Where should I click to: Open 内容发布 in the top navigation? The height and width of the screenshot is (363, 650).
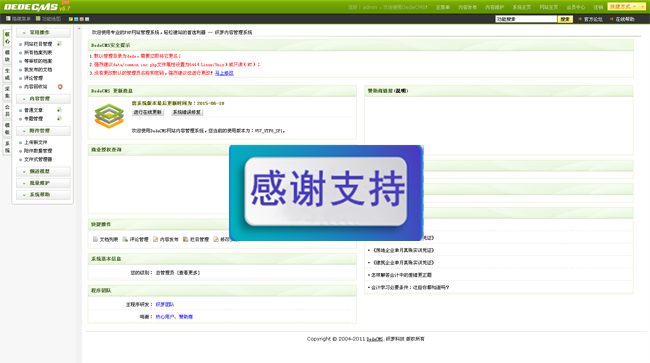[467, 7]
